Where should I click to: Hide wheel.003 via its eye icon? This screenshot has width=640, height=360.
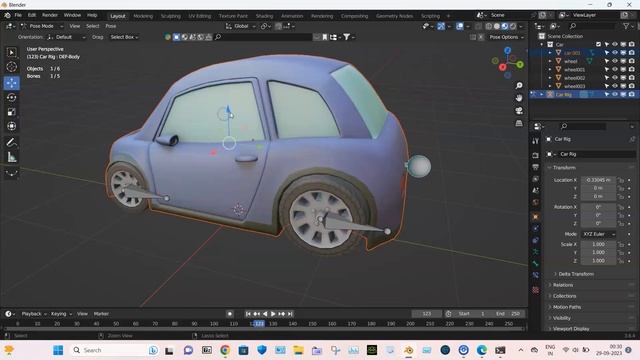(615, 86)
